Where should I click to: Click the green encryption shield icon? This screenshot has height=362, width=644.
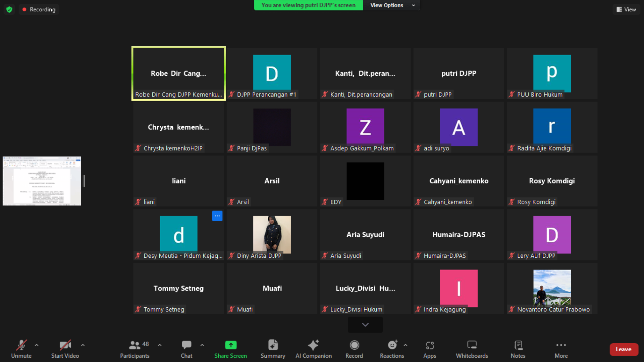(9, 9)
